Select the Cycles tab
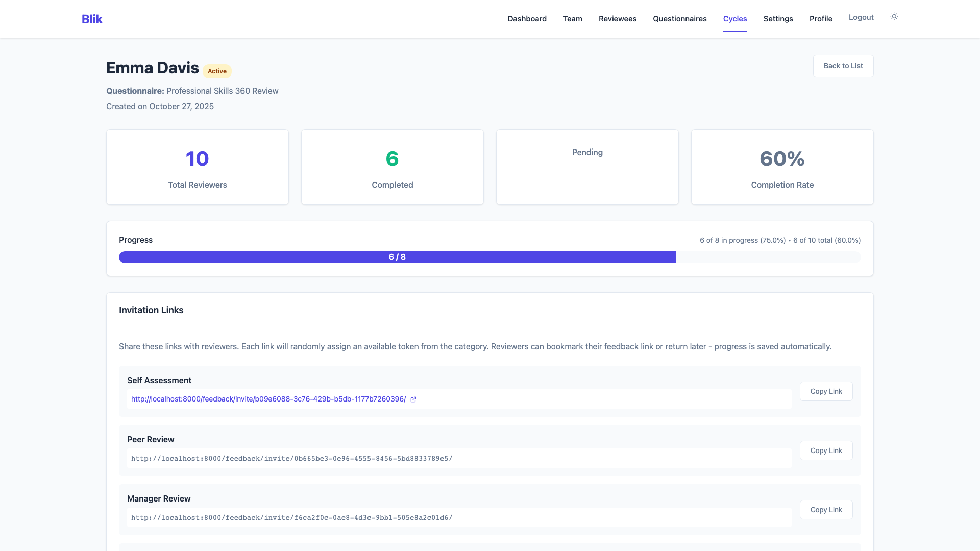 (x=735, y=18)
